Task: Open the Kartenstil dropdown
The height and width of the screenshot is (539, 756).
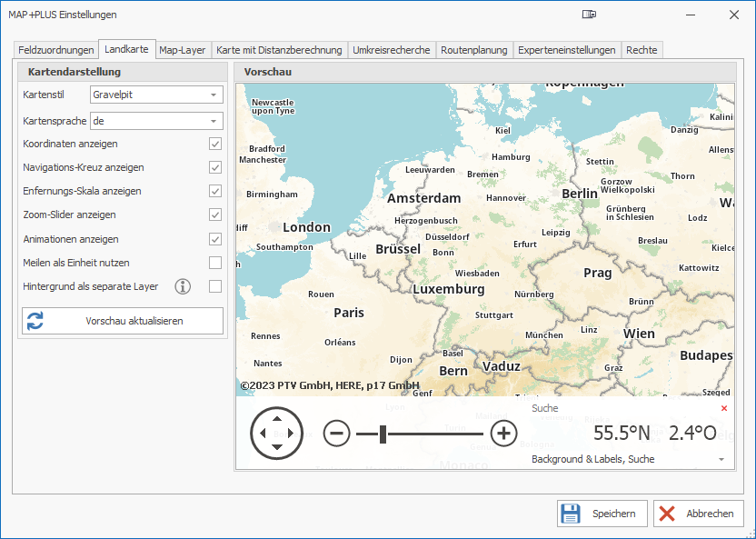Action: tap(214, 95)
